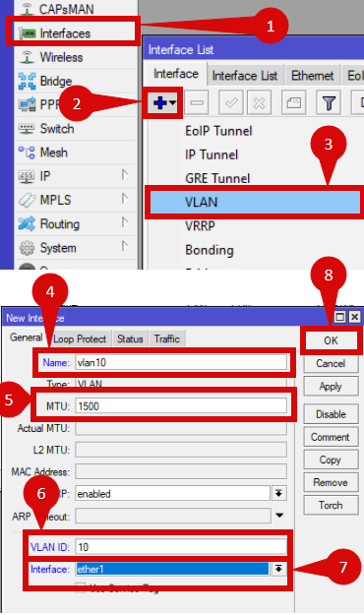Expand the MPLS submenu
The height and width of the screenshot is (615, 364).
77,200
